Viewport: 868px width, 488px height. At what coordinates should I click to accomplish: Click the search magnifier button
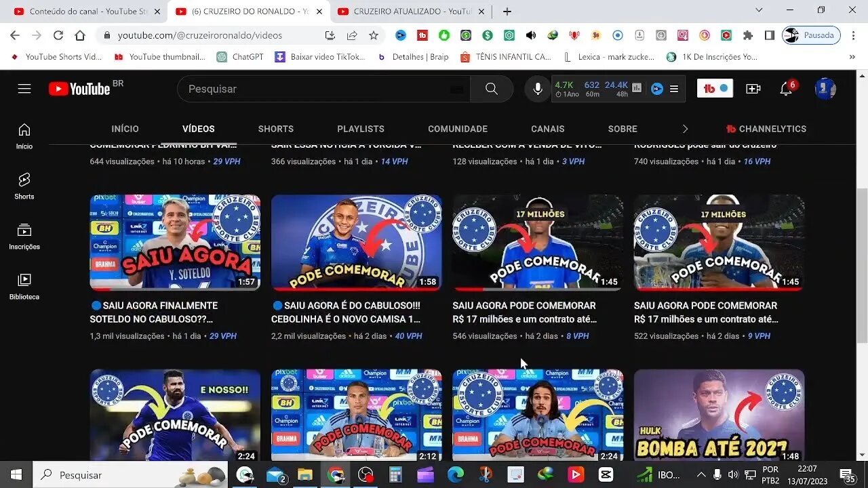[492, 89]
